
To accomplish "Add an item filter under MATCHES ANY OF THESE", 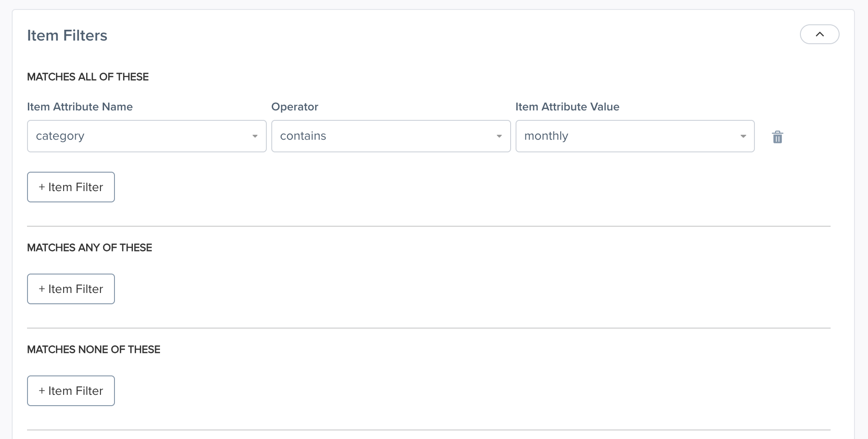I will pyautogui.click(x=70, y=288).
